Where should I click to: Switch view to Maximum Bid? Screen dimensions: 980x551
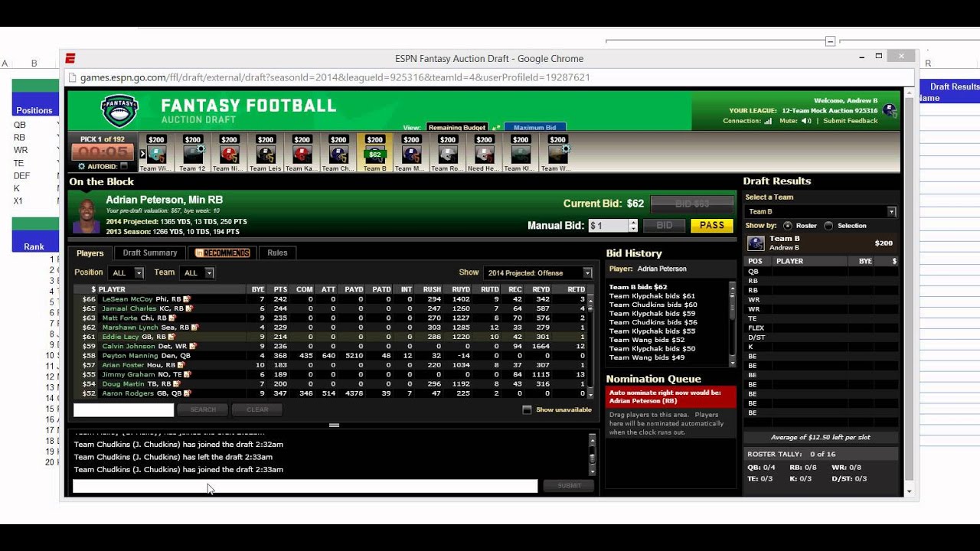tap(534, 128)
